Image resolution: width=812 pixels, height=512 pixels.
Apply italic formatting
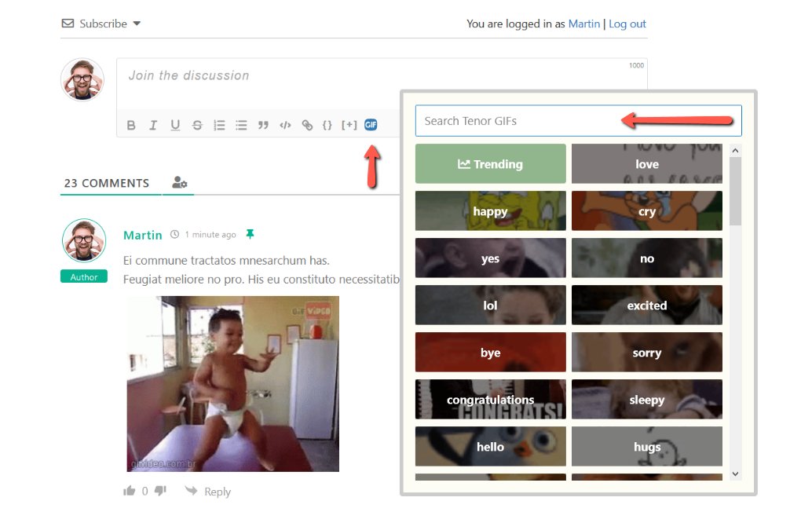pos(153,126)
